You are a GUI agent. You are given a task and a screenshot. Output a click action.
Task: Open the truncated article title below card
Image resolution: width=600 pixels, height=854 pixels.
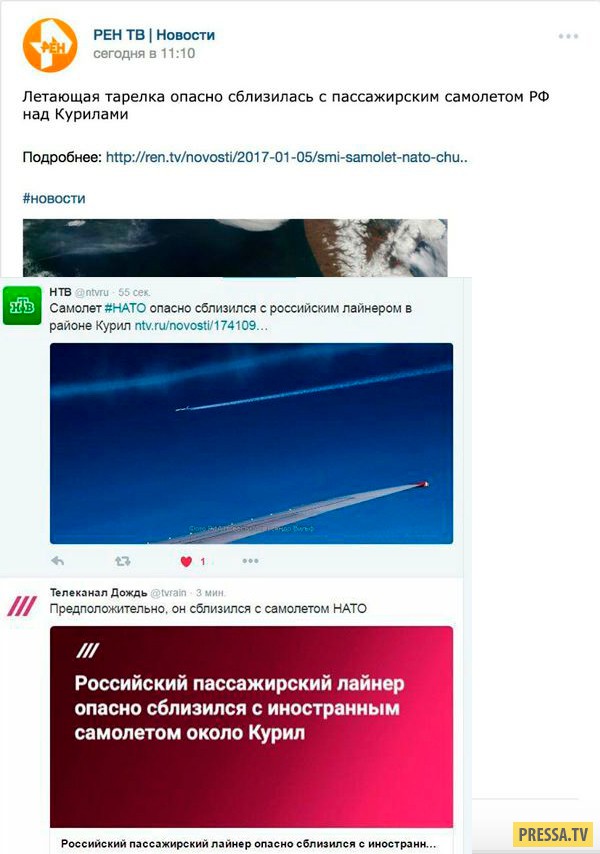pos(249,844)
